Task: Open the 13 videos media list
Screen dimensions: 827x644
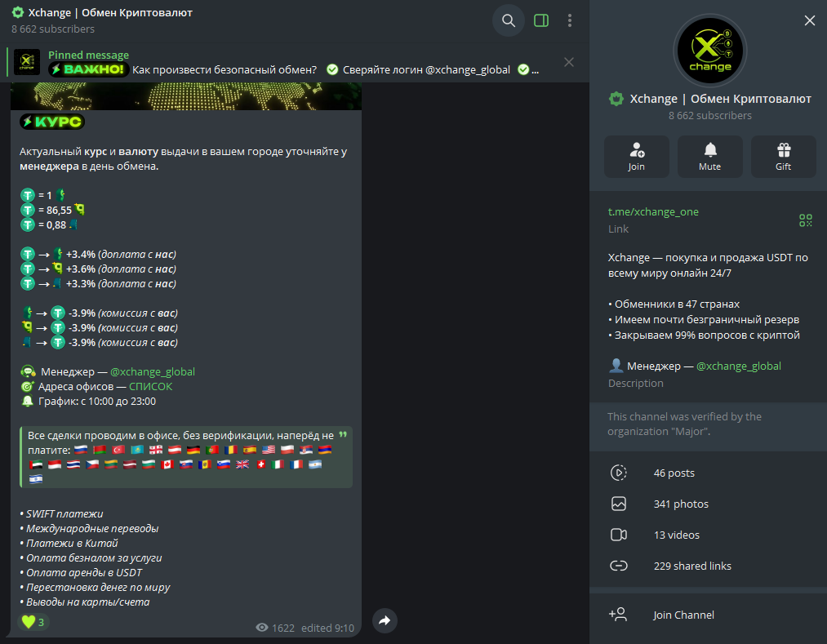Action: coord(708,535)
